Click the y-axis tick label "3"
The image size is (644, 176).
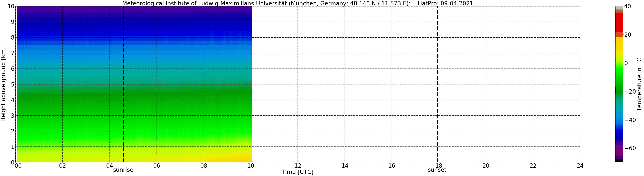coord(13,116)
